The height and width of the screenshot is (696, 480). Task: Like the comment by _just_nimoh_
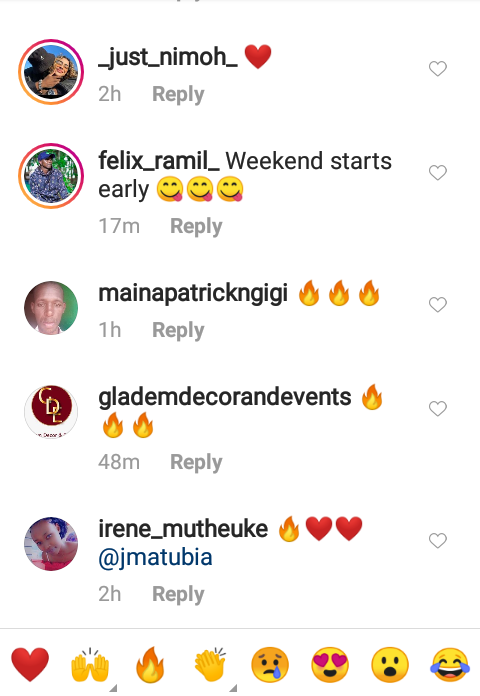point(437,68)
